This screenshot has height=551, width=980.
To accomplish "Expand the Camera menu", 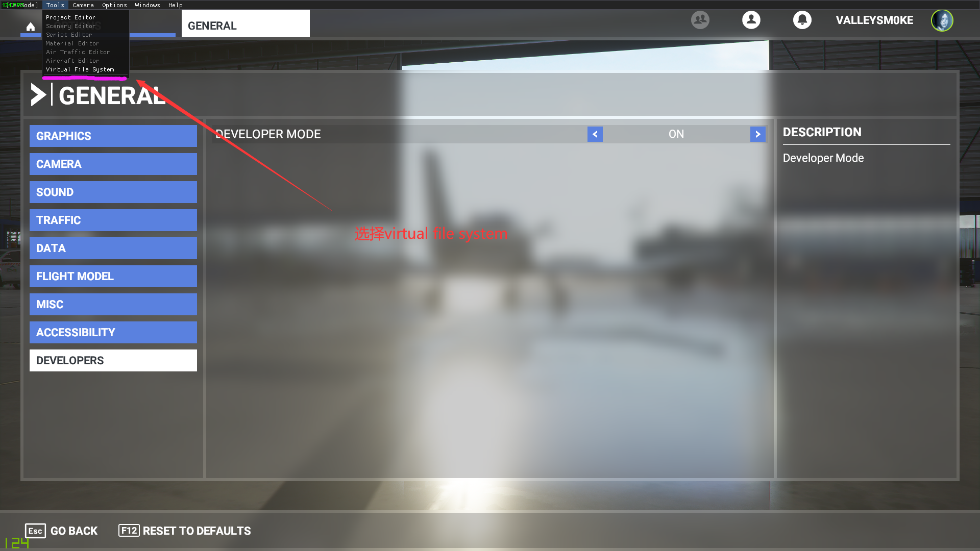I will pos(83,5).
